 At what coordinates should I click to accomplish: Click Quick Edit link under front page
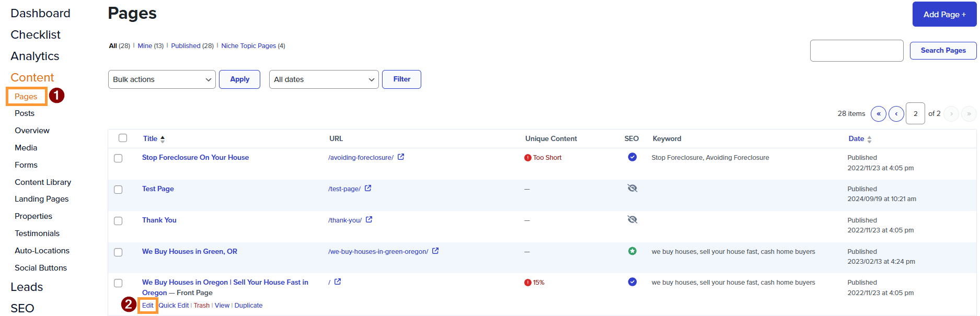174,306
